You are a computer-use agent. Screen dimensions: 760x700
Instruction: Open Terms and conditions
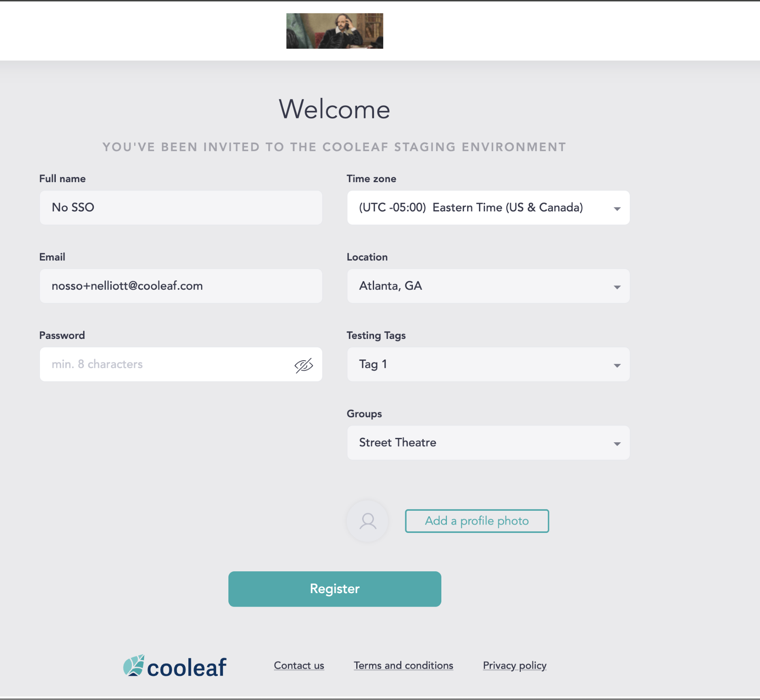point(403,665)
